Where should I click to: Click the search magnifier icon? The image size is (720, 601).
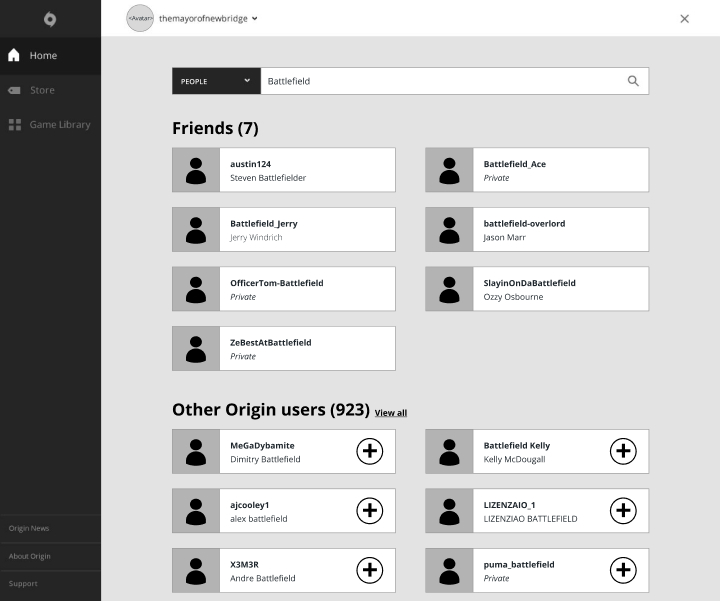633,81
